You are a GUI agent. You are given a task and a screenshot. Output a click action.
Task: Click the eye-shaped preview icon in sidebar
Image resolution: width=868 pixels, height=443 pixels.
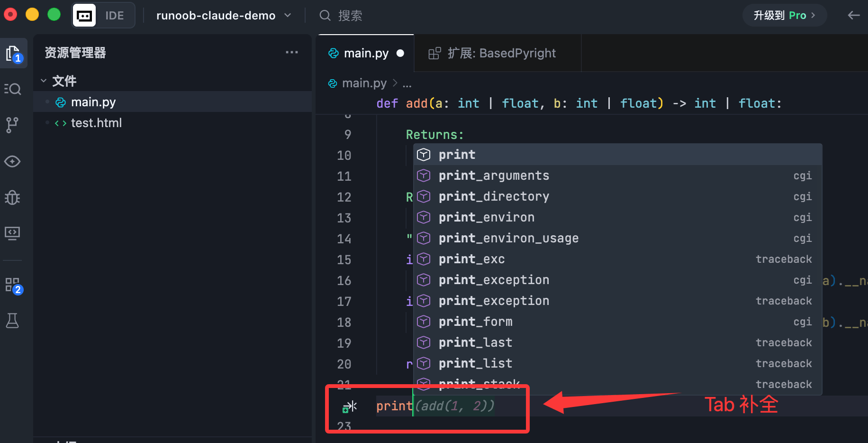12,161
